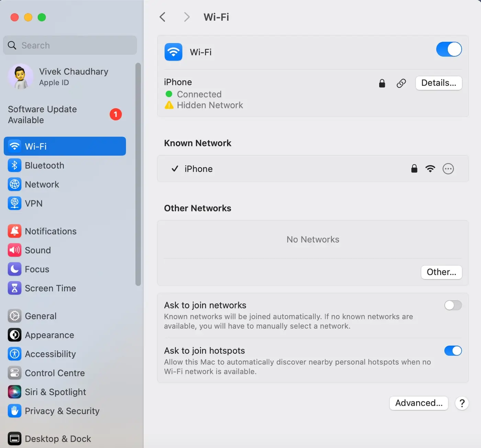Enable Ask to join networks switch

pyautogui.click(x=453, y=305)
